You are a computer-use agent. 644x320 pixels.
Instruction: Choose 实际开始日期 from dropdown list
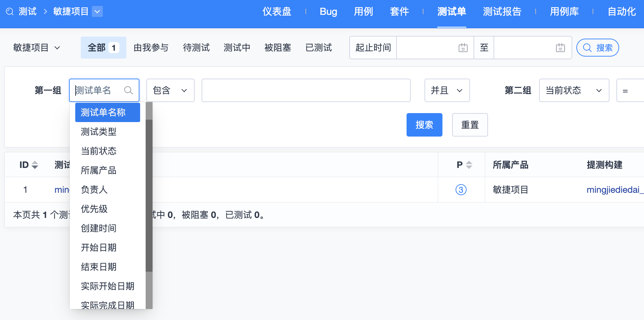tap(108, 286)
